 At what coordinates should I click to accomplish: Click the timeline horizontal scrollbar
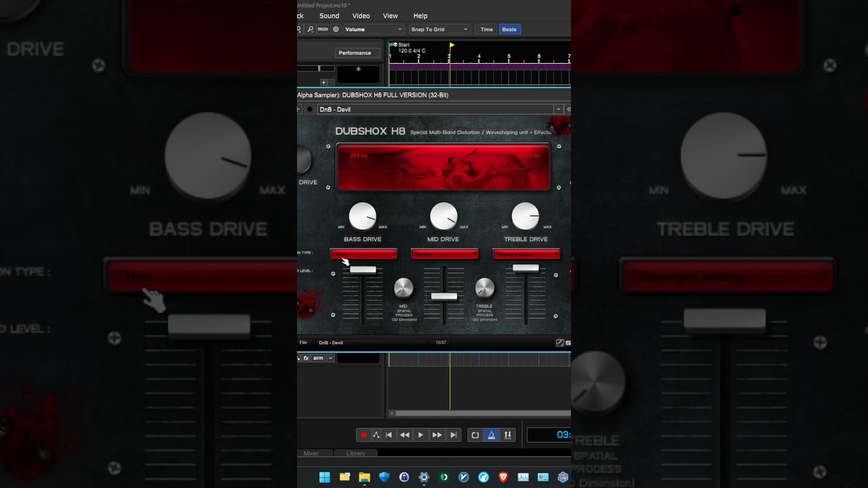[x=483, y=413]
